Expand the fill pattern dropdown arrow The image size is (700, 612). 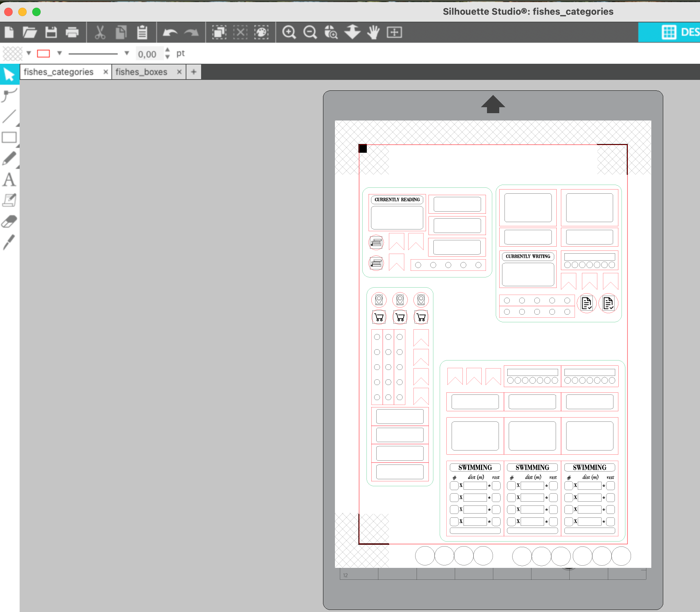click(29, 53)
